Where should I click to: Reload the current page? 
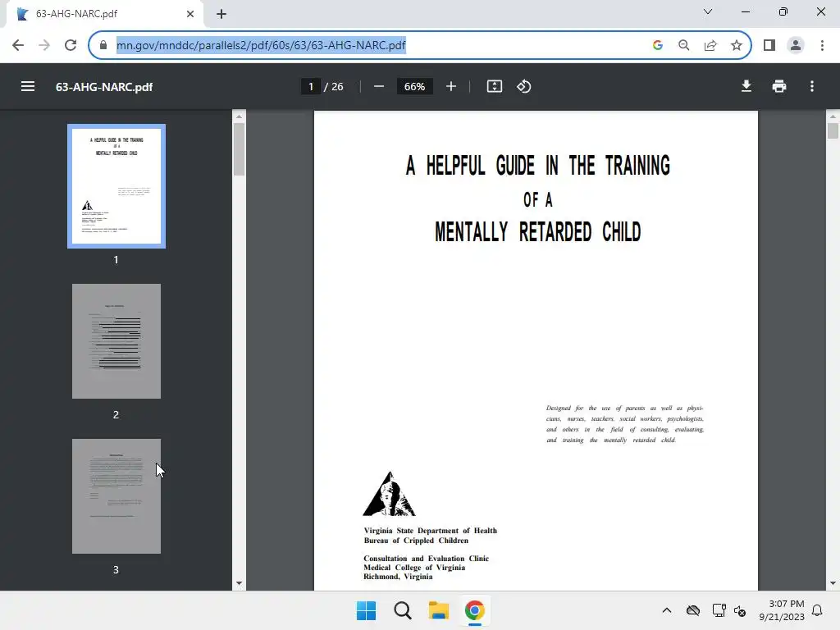pos(71,45)
